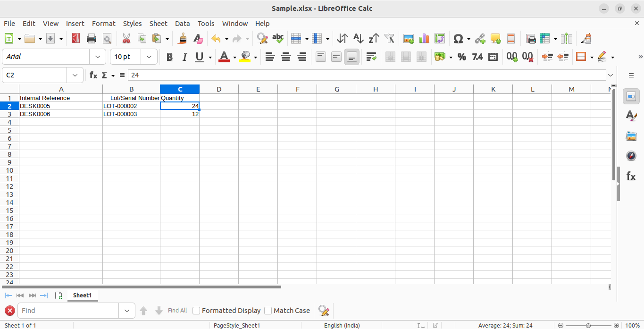
Task: Click Find Next down arrow
Action: [159, 311]
